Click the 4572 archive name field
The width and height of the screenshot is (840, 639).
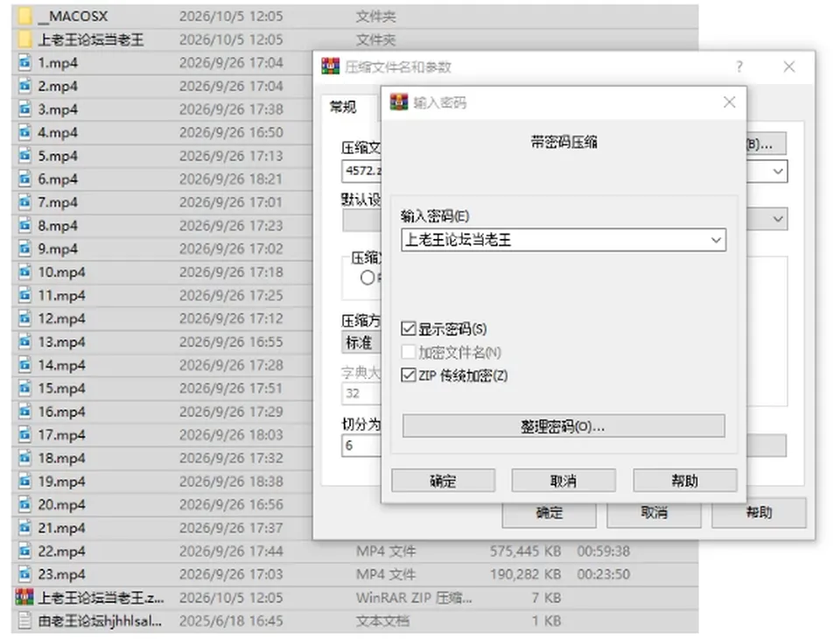pyautogui.click(x=362, y=171)
